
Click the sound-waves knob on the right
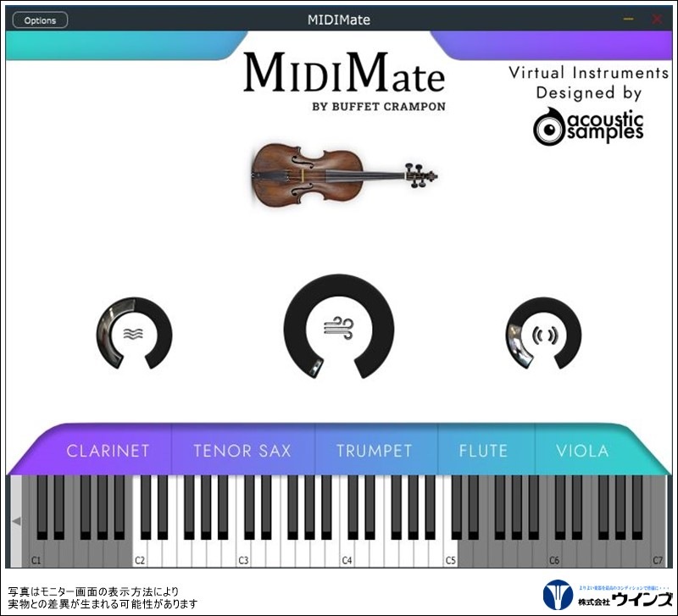point(543,333)
